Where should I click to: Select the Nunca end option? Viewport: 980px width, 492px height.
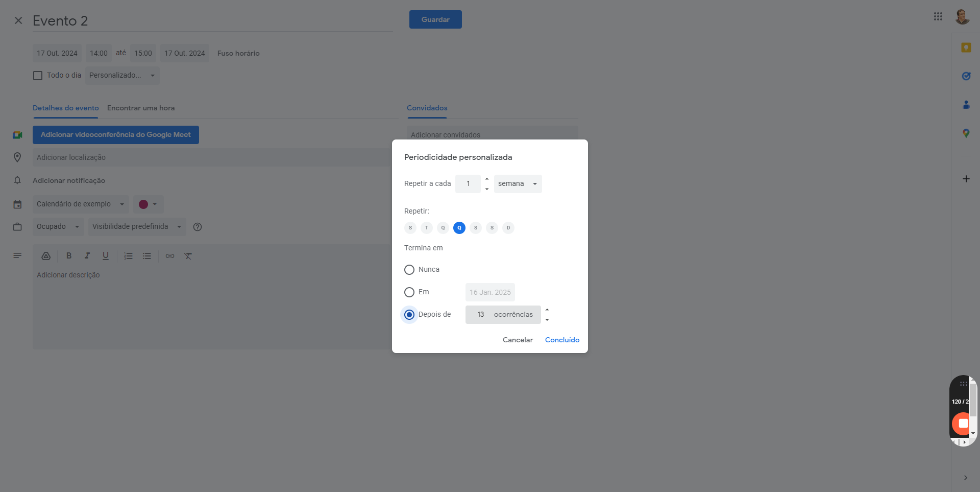pyautogui.click(x=409, y=270)
